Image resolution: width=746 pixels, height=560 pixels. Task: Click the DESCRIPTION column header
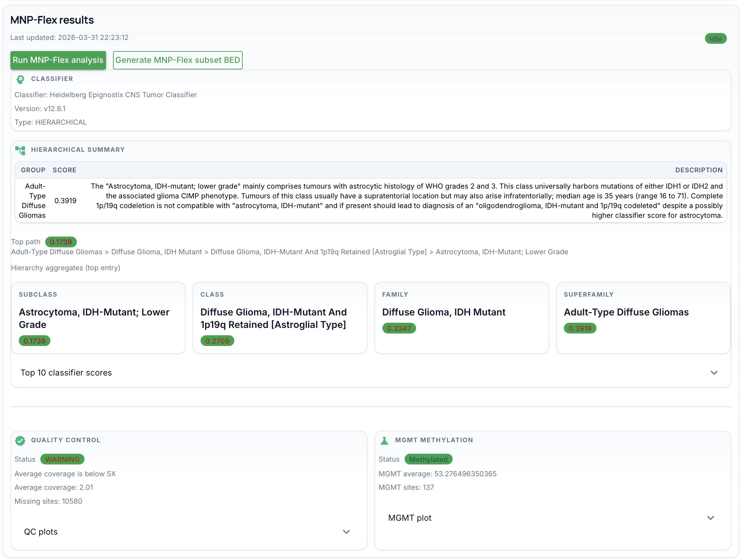pos(699,170)
